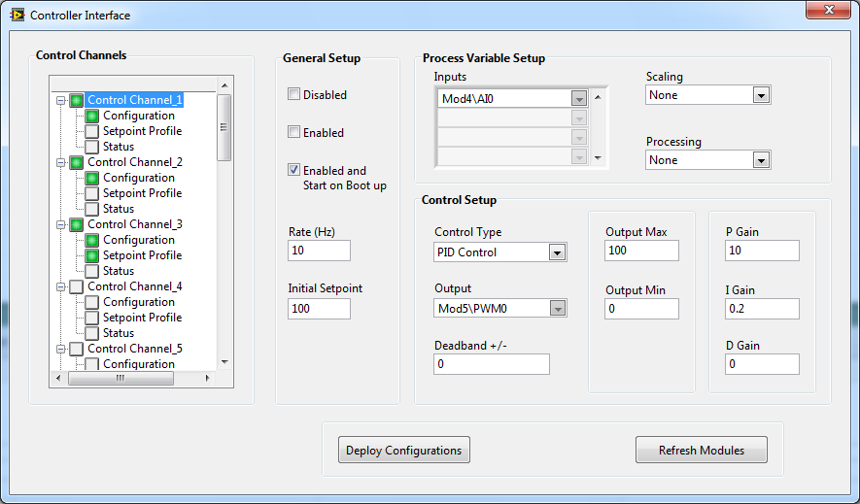
Task: Click the green indicator beside Control Channel_2
Action: click(76, 163)
